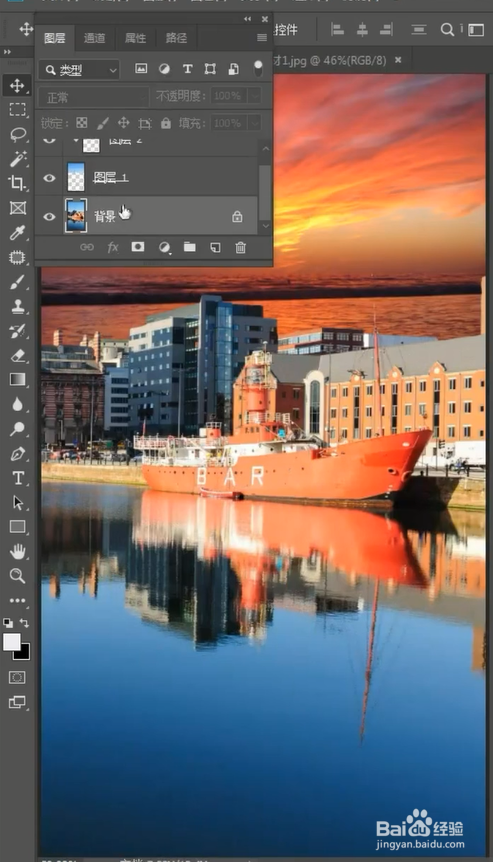This screenshot has height=862, width=493.
Task: Select the Path Selection tool
Action: 17,502
